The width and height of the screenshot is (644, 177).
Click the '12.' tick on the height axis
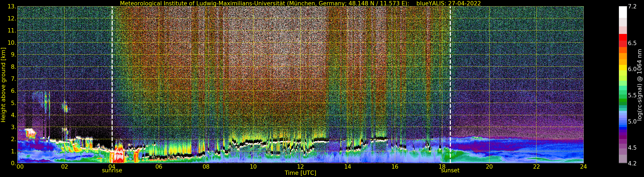(12, 18)
